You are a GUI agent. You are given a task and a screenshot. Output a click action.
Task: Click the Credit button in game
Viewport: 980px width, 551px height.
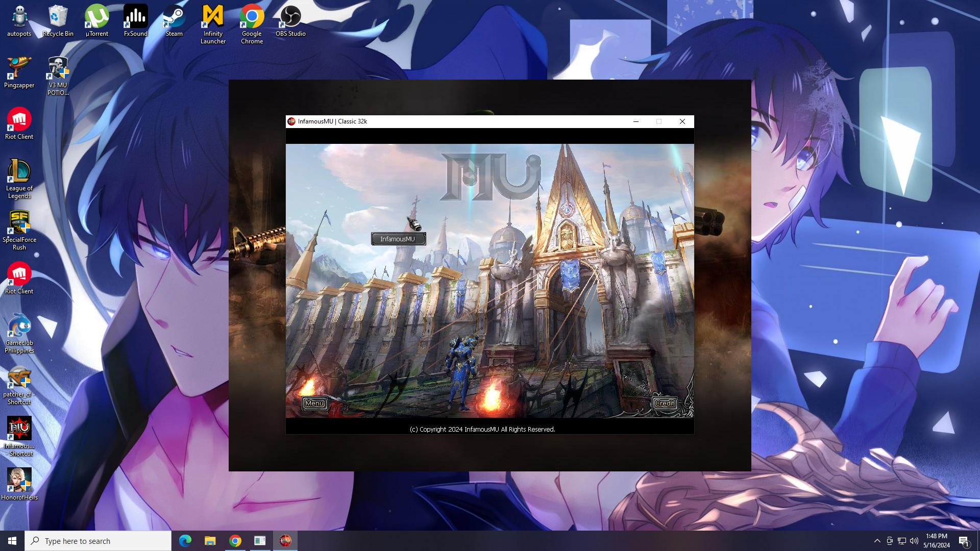pyautogui.click(x=665, y=403)
